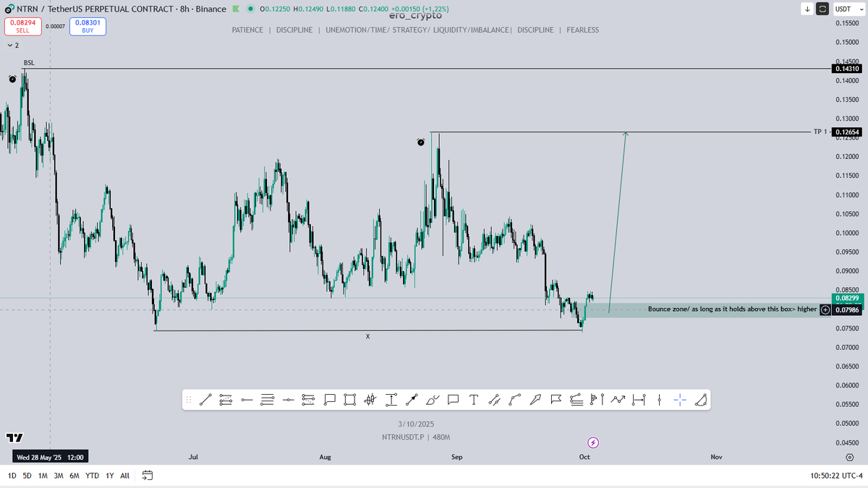Select the fixed range volume profile tool
This screenshot has width=868, height=488.
click(x=597, y=399)
